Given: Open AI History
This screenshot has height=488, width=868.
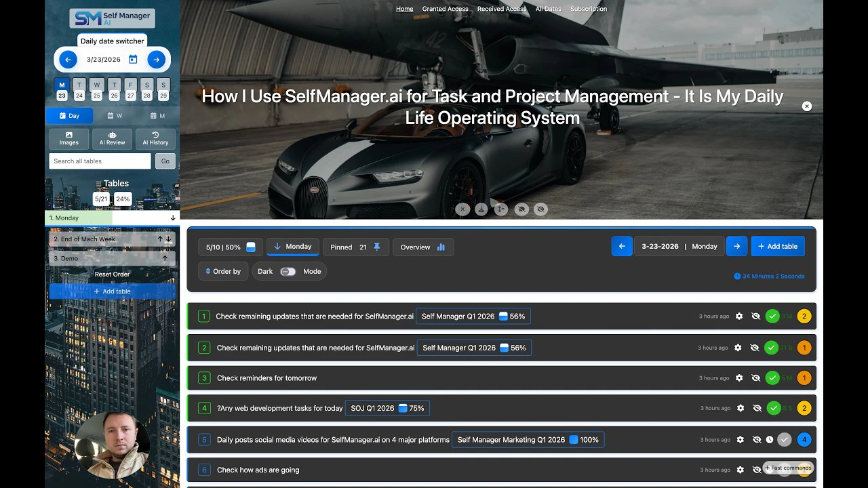Looking at the screenshot, I should click(155, 139).
